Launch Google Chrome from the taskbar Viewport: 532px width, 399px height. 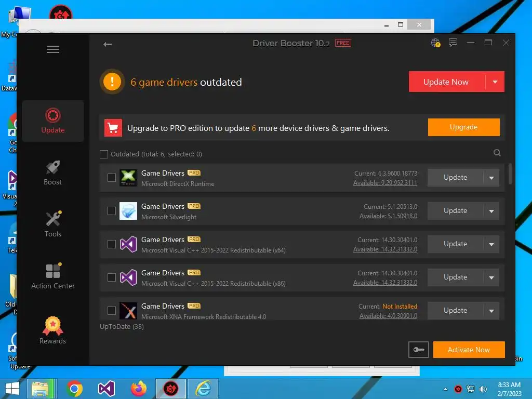click(x=75, y=389)
